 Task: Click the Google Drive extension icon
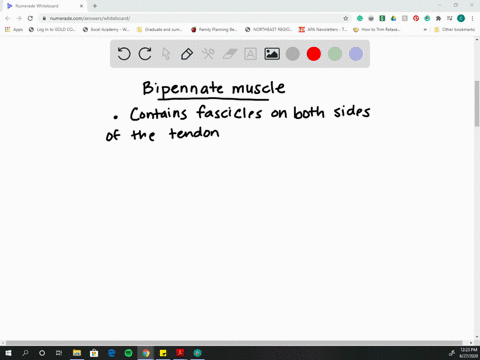coord(393,18)
